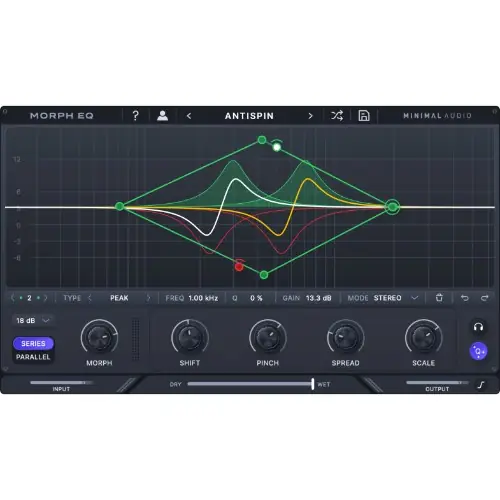Screen dimensions: 500x500
Task: Click the top green morph node
Action: [x=262, y=140]
